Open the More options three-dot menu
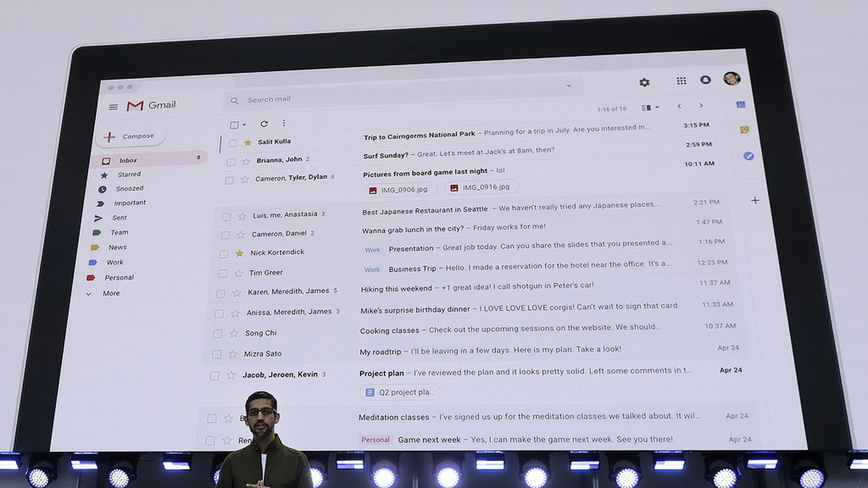The width and height of the screenshot is (868, 488). click(x=284, y=124)
